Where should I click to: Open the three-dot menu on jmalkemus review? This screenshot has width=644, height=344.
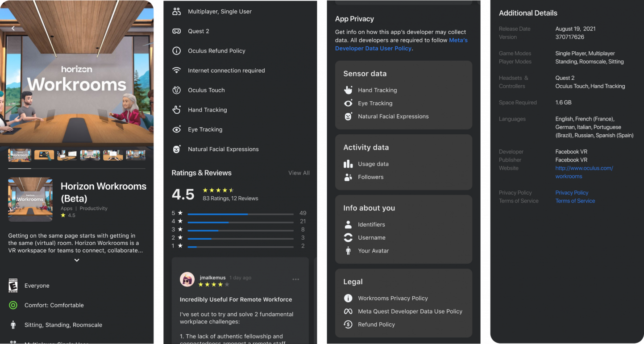click(295, 279)
